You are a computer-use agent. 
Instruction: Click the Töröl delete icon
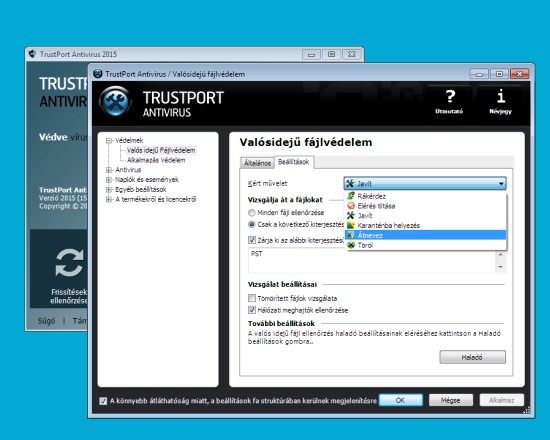pyautogui.click(x=350, y=245)
